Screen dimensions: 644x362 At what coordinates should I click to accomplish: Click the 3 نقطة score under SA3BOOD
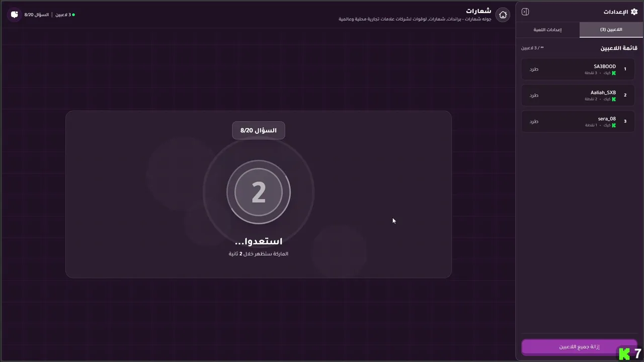point(591,73)
